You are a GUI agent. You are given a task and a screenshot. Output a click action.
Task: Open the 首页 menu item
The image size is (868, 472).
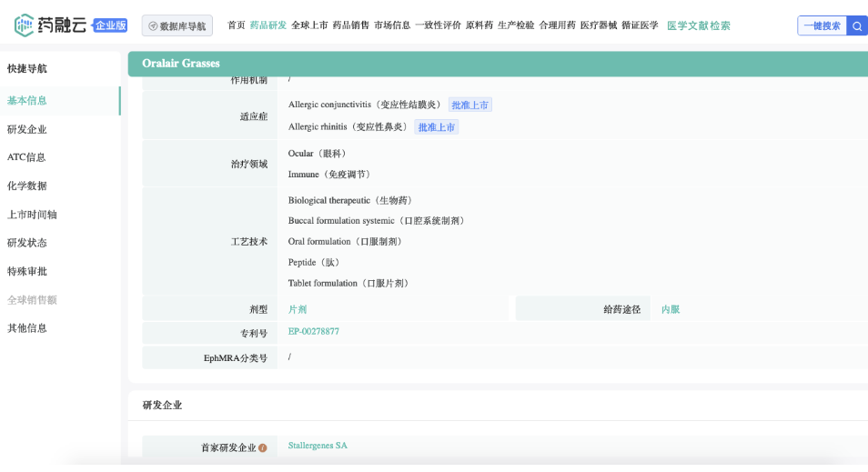click(x=236, y=25)
